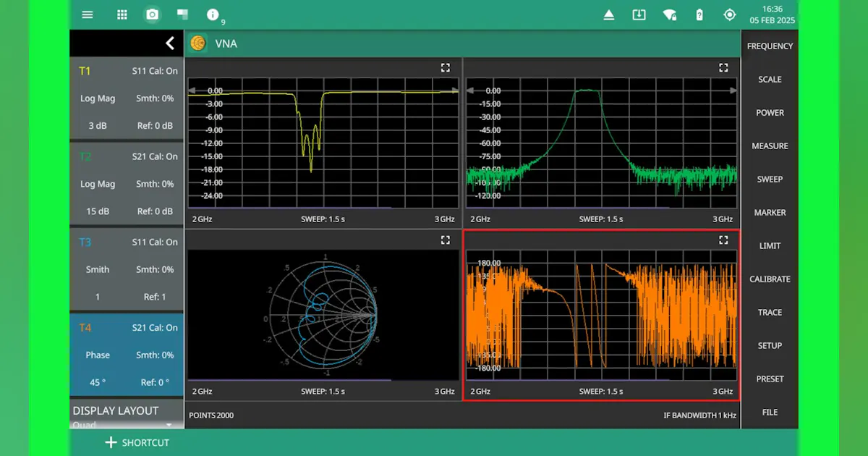Select the T3 Smith trace card

pyautogui.click(x=127, y=269)
